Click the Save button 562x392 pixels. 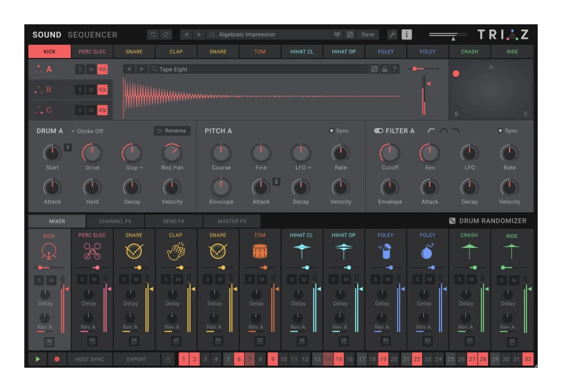[368, 34]
